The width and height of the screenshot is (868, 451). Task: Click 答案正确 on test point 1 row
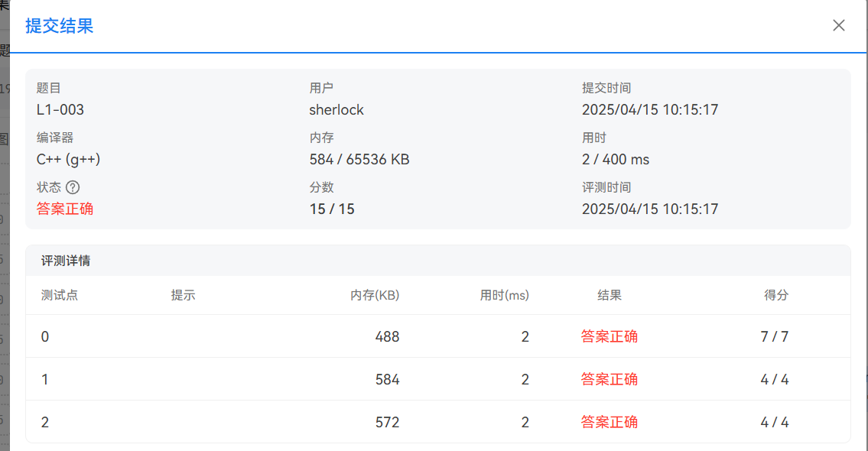pyautogui.click(x=610, y=379)
